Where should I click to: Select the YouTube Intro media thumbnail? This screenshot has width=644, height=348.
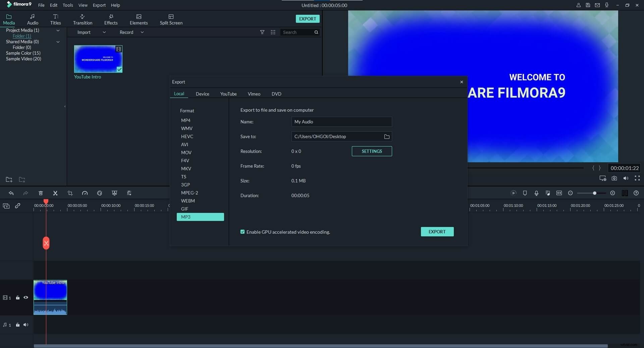[x=98, y=59]
